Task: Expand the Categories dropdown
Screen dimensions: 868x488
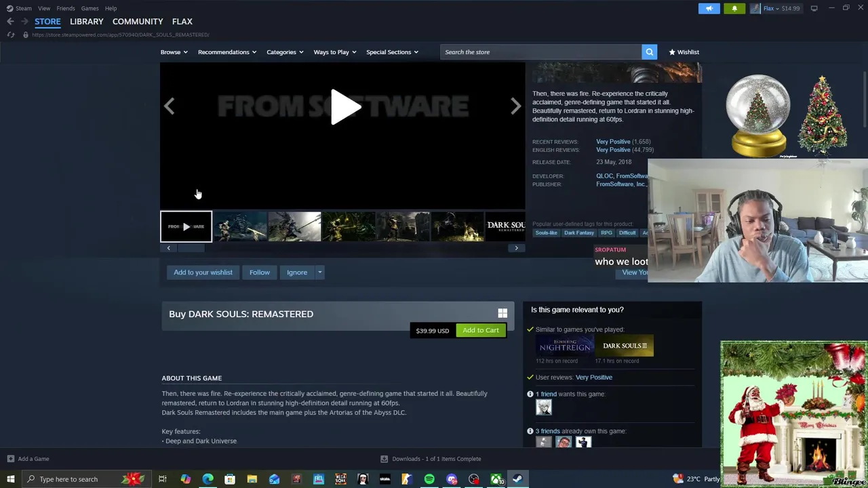Action: pos(285,52)
